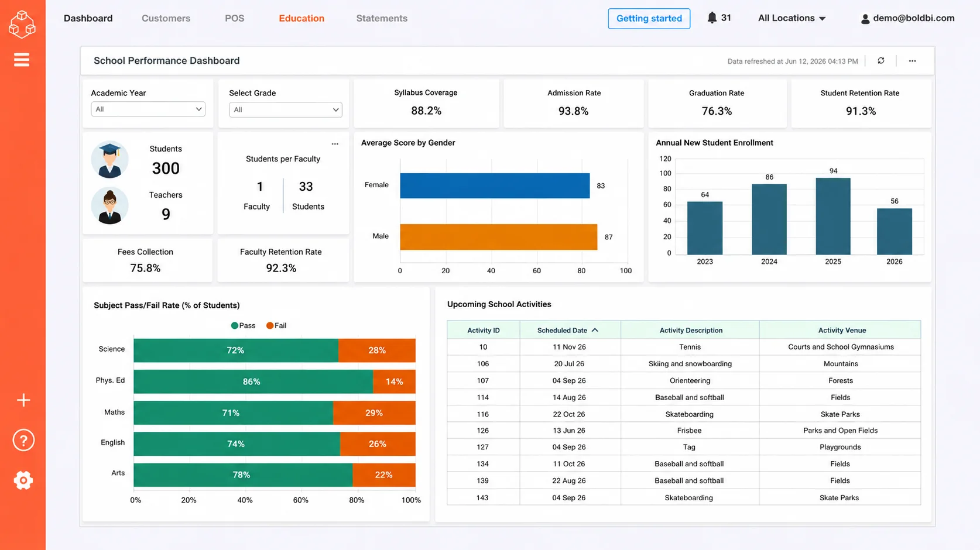Click the Frisbee activity cell
Screen dimensions: 980x550
click(x=690, y=431)
